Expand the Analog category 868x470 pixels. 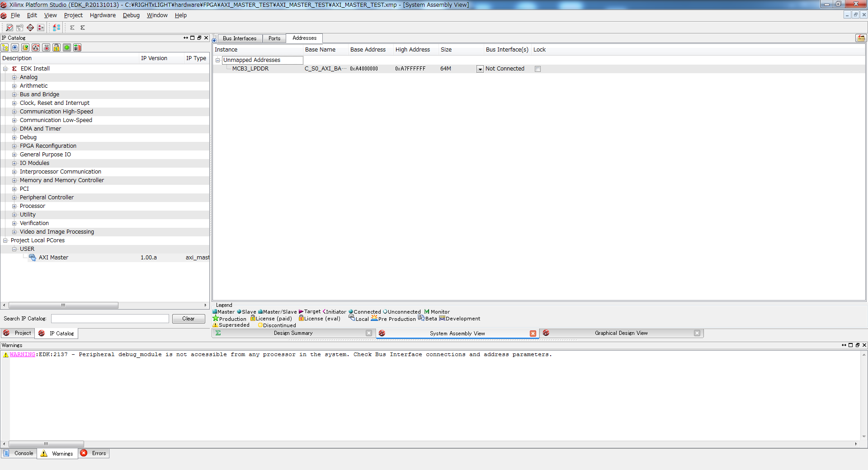[x=14, y=77]
